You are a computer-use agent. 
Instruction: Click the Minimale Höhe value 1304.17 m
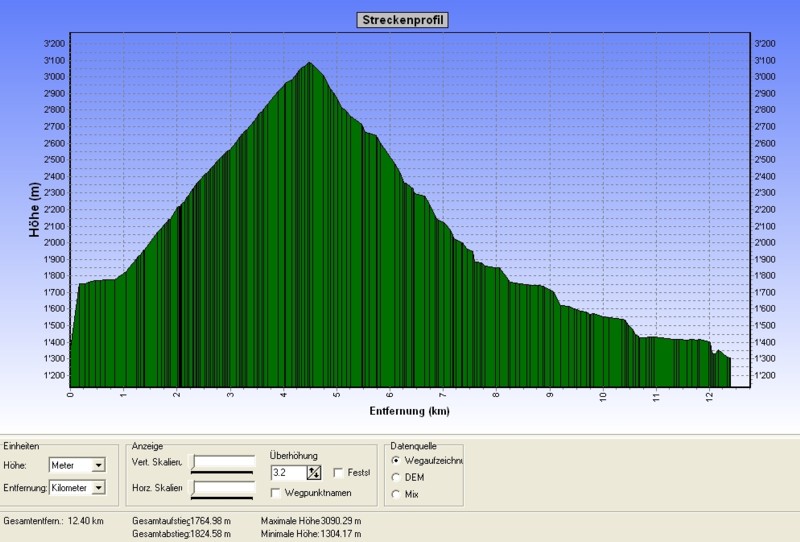(341, 534)
